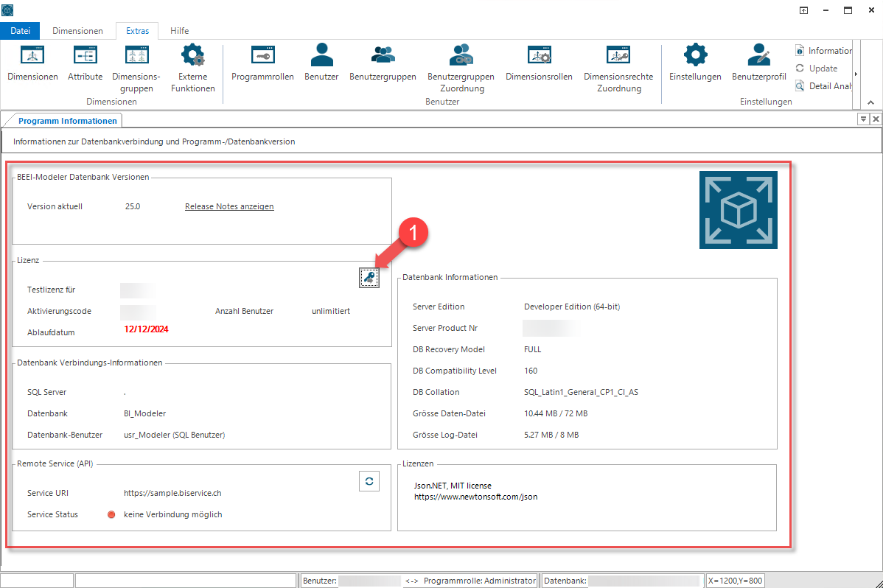This screenshot has height=588, width=883.
Task: Open the Attribute ribbon icon
Action: tap(85, 63)
